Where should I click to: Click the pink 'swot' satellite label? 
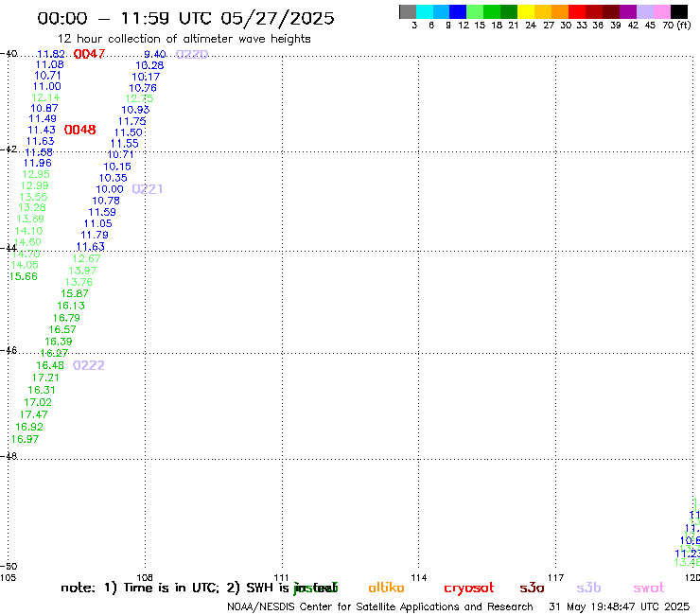tap(649, 588)
